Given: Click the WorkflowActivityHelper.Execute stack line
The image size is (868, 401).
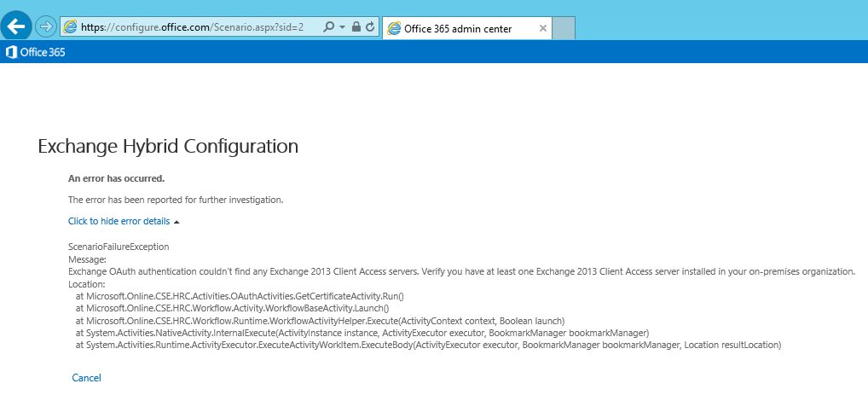Looking at the screenshot, I should (320, 320).
